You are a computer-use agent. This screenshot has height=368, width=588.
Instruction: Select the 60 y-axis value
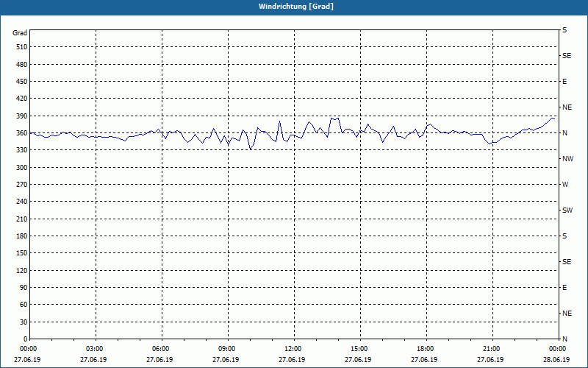click(x=24, y=305)
